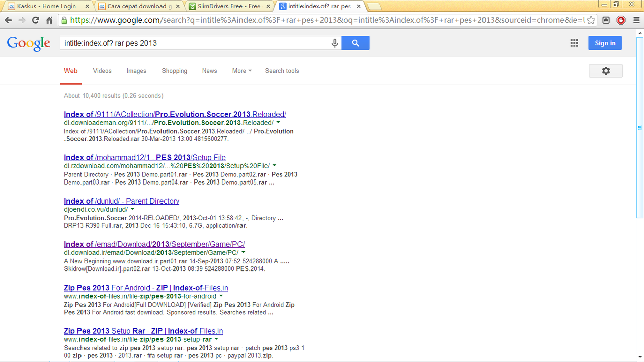644x362 pixels.
Task: Expand the More search categories dropdown
Action: (x=242, y=71)
